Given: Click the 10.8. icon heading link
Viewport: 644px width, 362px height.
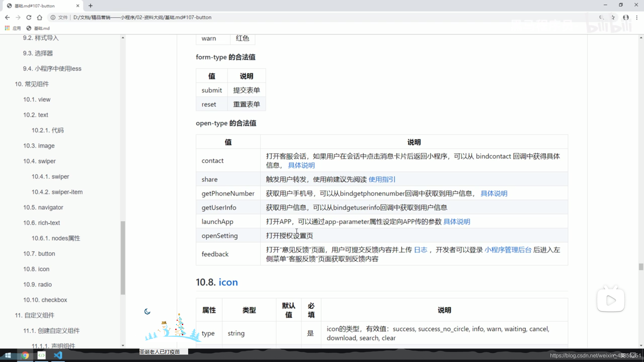Looking at the screenshot, I should 228,282.
